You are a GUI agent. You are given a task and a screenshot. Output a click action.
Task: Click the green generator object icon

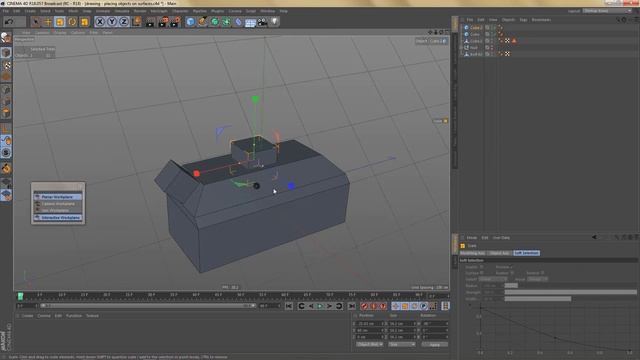coord(214,22)
